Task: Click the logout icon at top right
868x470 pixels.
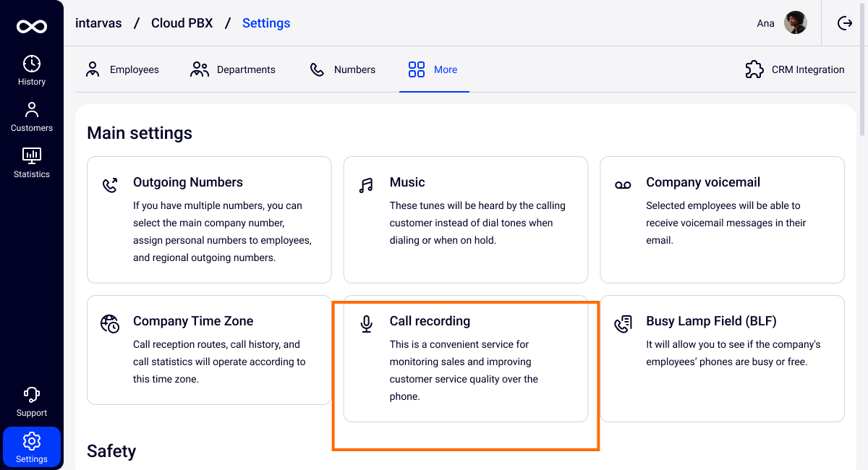Action: [845, 23]
